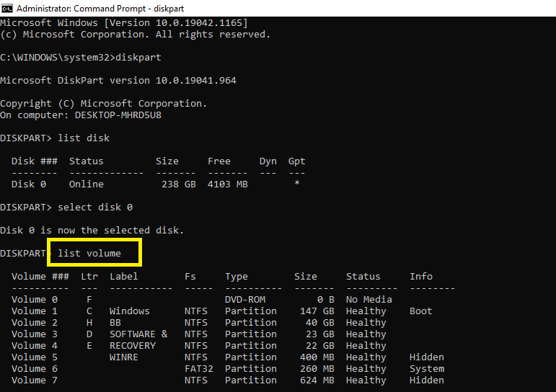Viewport: 556px width, 392px height.
Task: Click the 'Windows' volume label
Action: pyautogui.click(x=130, y=311)
